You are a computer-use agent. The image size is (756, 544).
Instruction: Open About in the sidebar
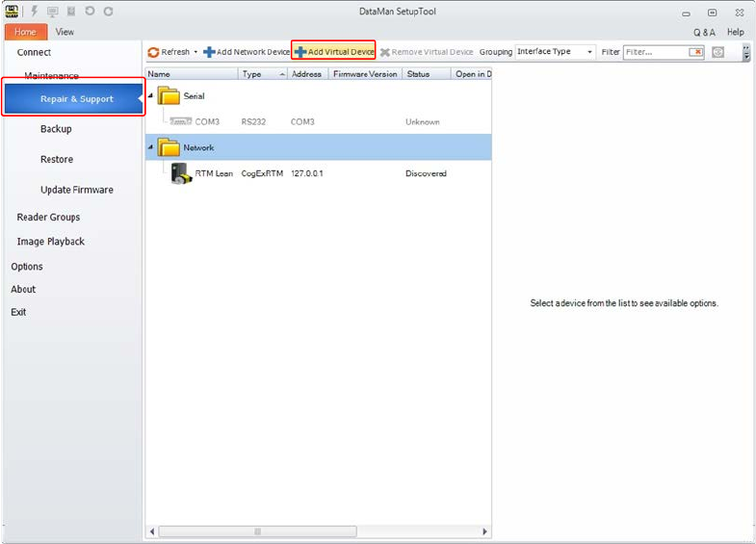pos(23,289)
